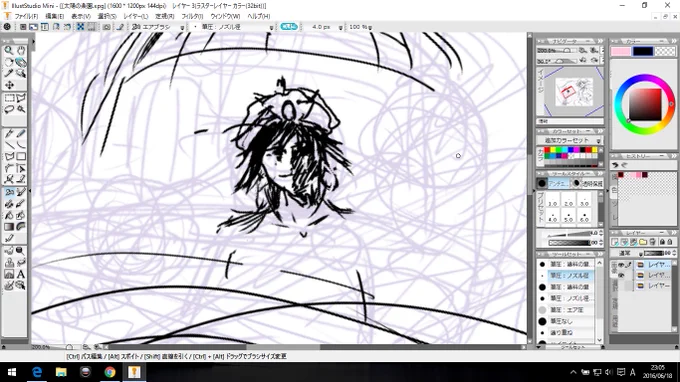The image size is (680, 382).
Task: Select the Pencil tool with blue tip
Action: pyautogui.click(x=20, y=133)
